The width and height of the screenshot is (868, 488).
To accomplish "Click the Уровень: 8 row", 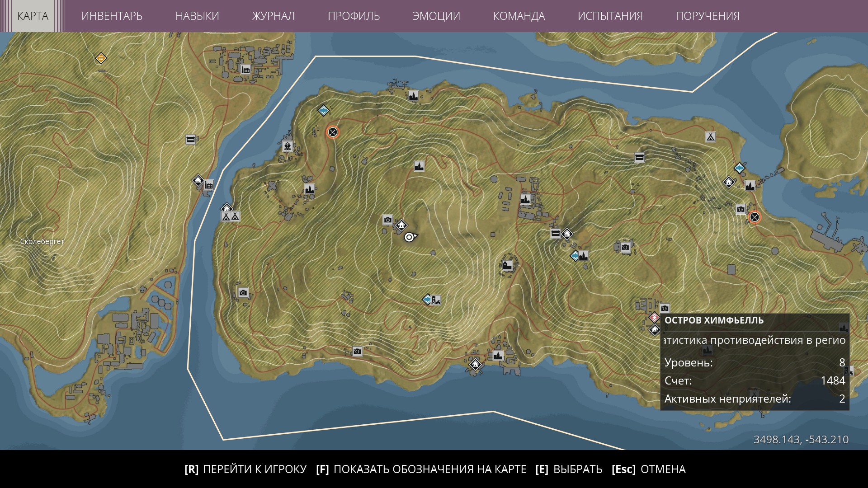I will (755, 362).
